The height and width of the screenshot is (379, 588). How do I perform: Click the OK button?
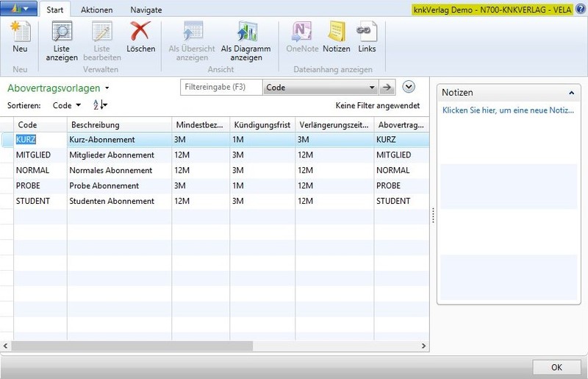pyautogui.click(x=556, y=367)
